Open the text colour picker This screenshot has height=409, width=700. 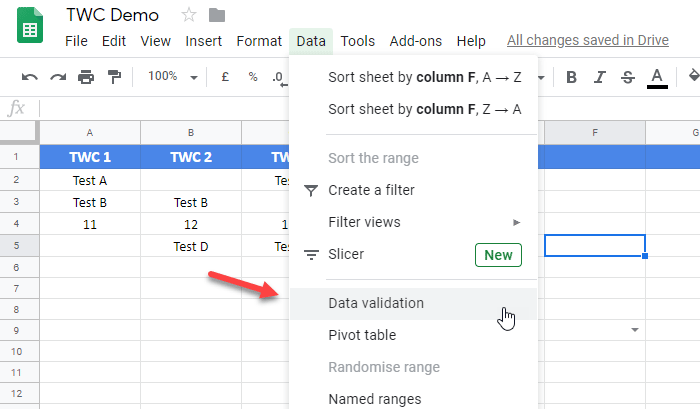[x=657, y=77]
